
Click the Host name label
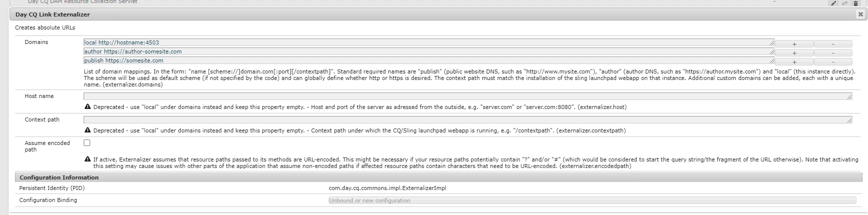point(39,96)
